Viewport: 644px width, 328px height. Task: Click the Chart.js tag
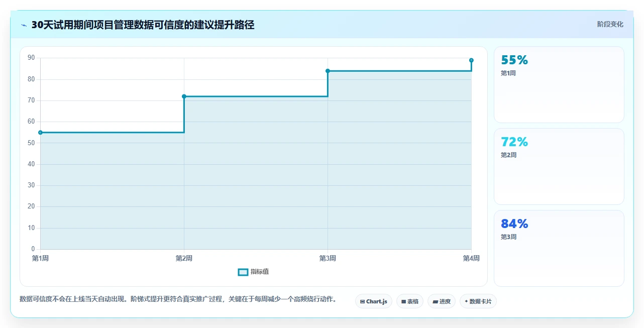pyautogui.click(x=374, y=301)
